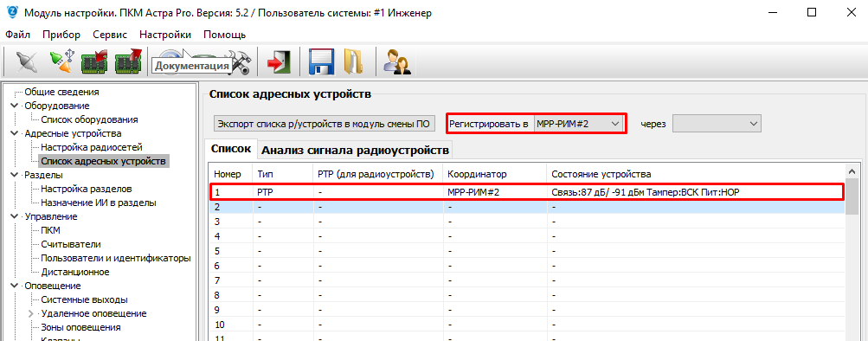Viewport: 868px width, 341px height.
Task: Select table row number 2
Action: pyautogui.click(x=526, y=207)
